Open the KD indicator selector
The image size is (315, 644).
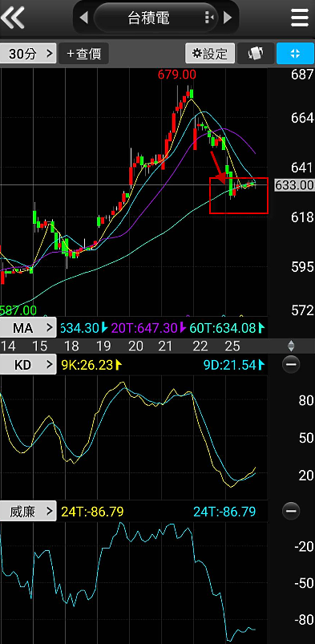click(28, 364)
